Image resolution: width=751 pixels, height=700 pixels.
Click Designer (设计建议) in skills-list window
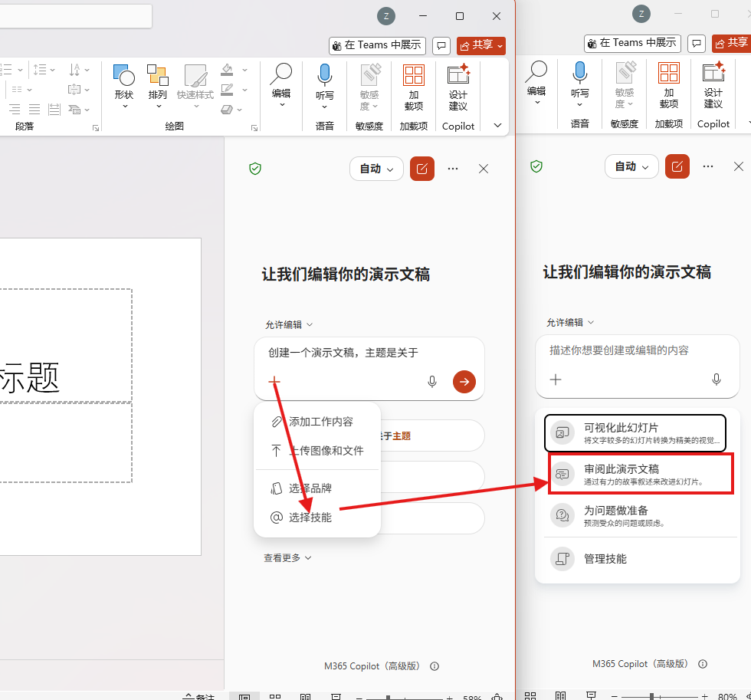[x=713, y=85]
